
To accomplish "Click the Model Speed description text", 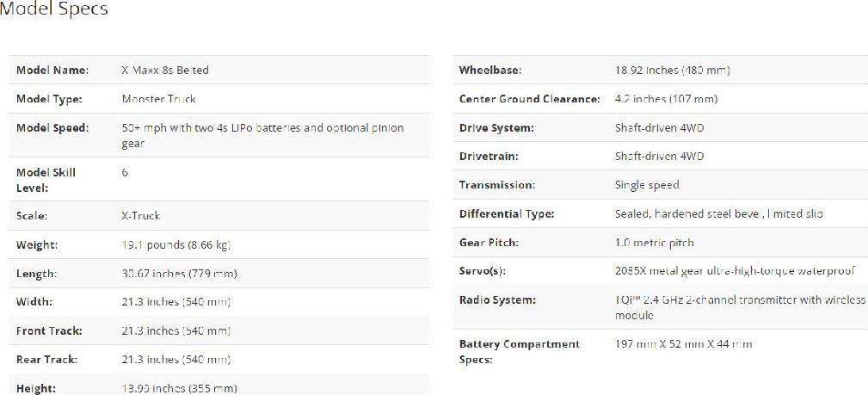I will click(x=262, y=136).
